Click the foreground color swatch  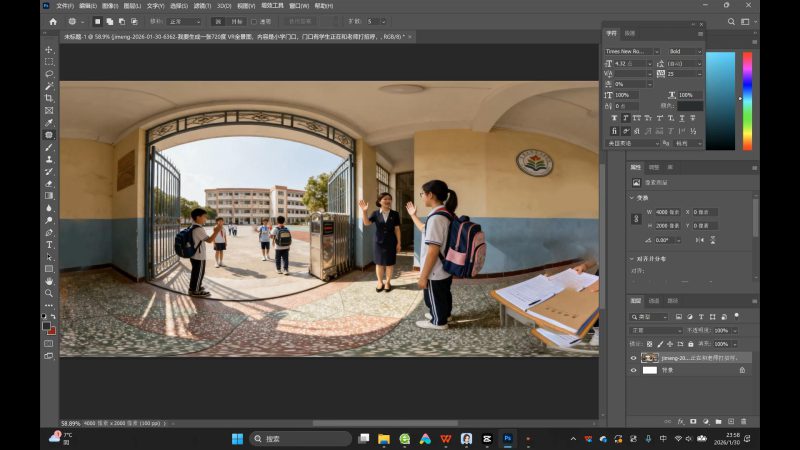point(46,326)
